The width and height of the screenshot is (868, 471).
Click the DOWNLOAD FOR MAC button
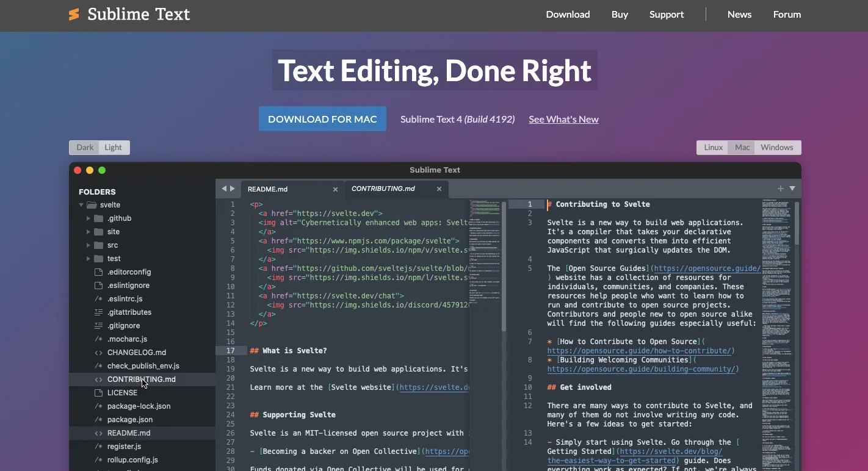click(x=322, y=118)
